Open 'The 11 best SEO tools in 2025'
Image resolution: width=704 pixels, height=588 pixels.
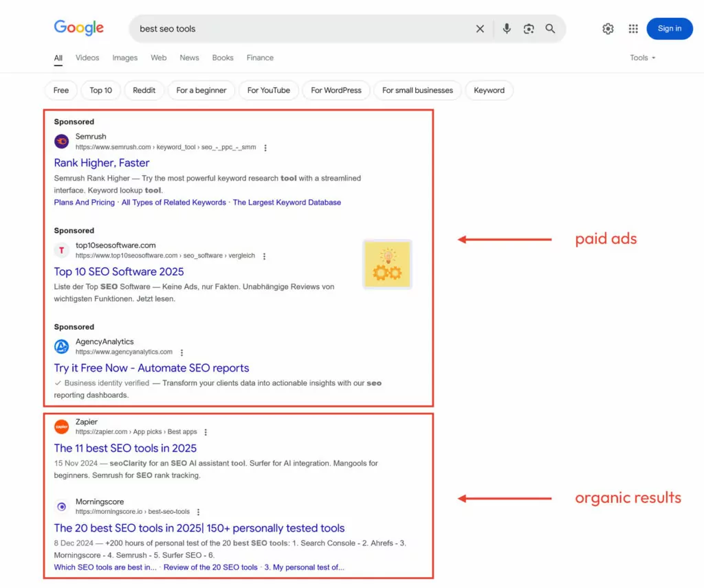click(x=125, y=448)
